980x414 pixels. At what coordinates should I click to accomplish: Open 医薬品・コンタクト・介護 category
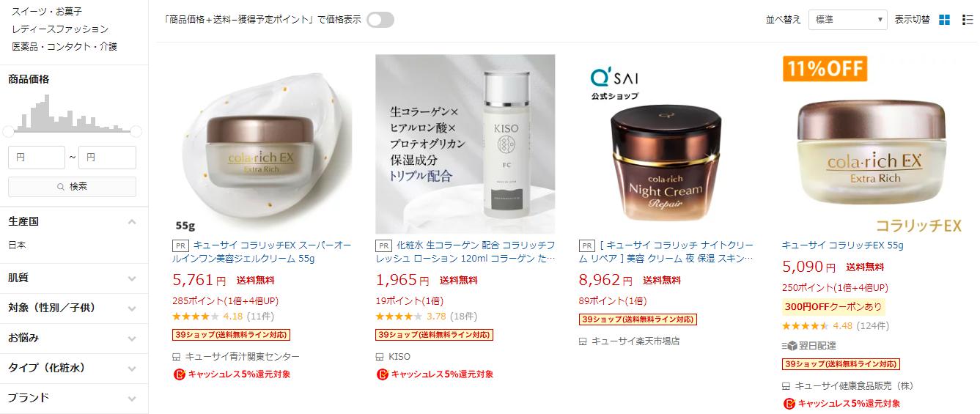click(x=65, y=47)
